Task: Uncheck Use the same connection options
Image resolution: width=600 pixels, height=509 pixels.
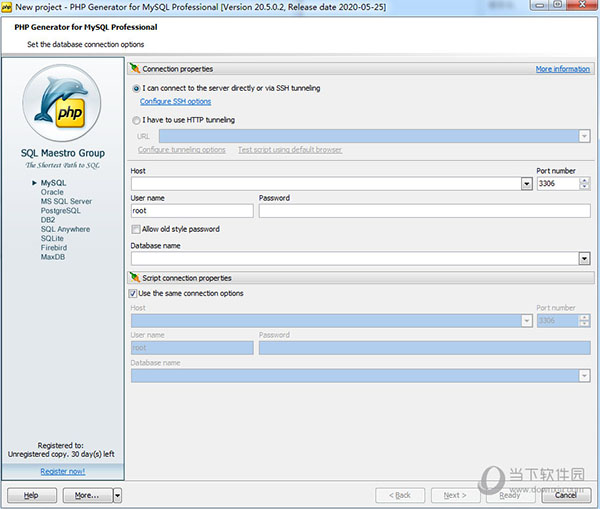Action: pyautogui.click(x=132, y=294)
